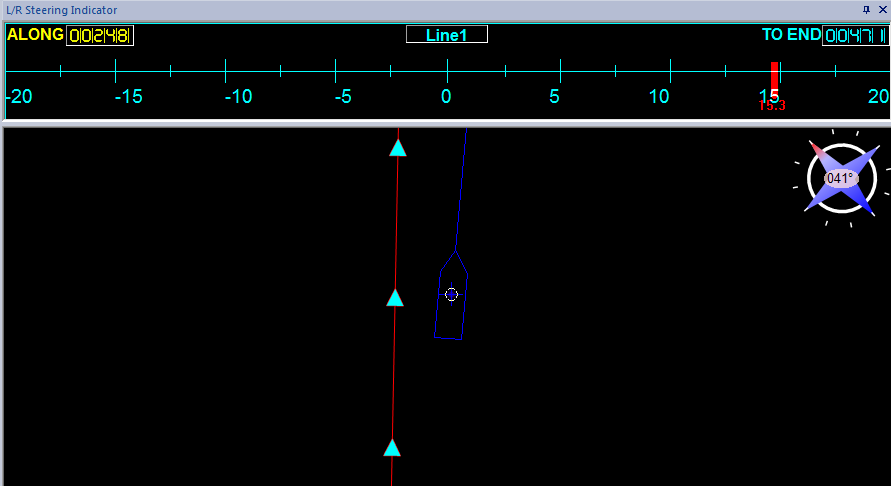Click the Line1 name box
This screenshot has height=486, width=891.
447,35
